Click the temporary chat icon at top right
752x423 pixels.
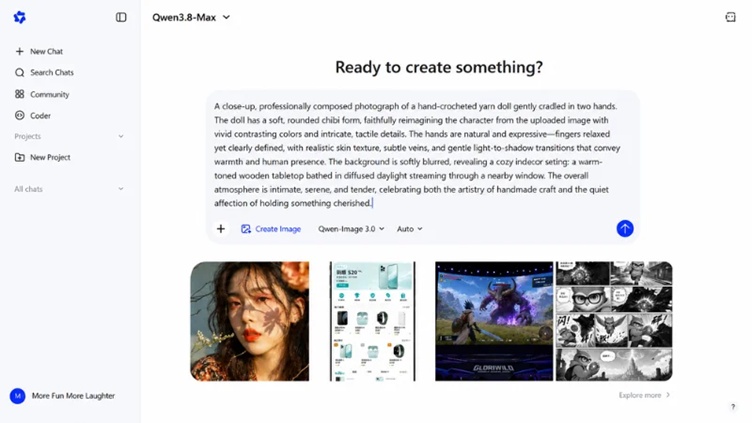click(730, 17)
